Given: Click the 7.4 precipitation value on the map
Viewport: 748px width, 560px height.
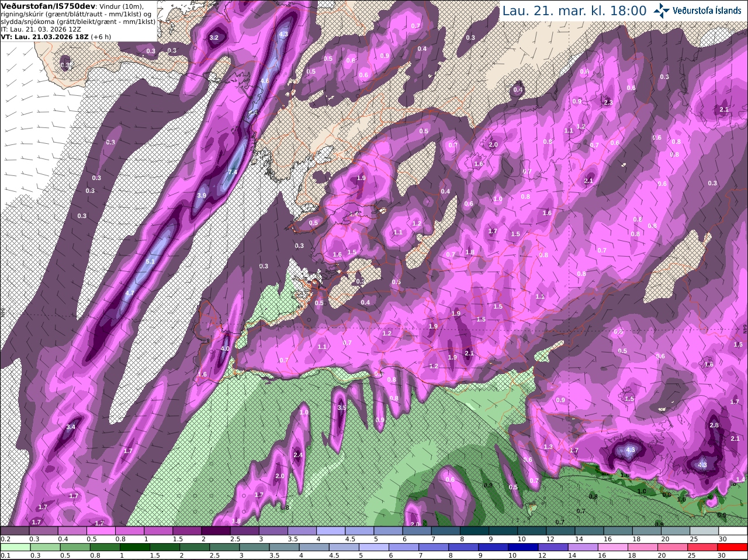Looking at the screenshot, I should click(233, 172).
